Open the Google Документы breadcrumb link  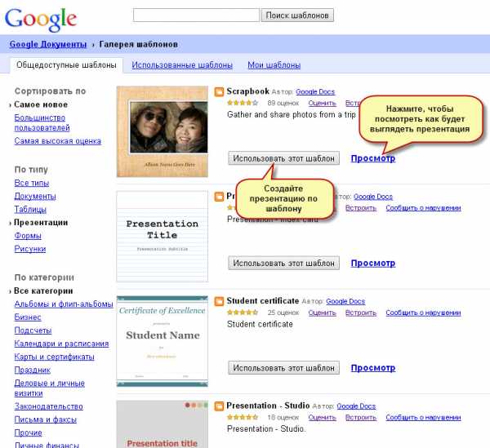coord(48,44)
